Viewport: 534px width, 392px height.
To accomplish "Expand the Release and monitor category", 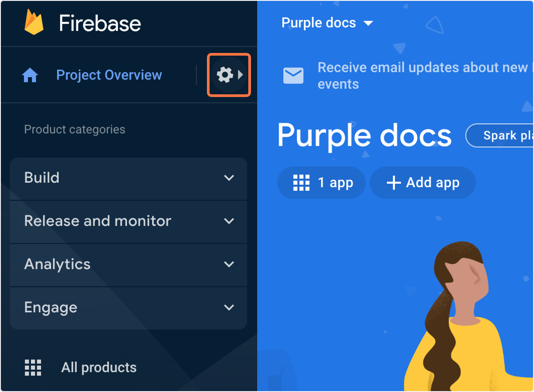I will pyautogui.click(x=128, y=221).
